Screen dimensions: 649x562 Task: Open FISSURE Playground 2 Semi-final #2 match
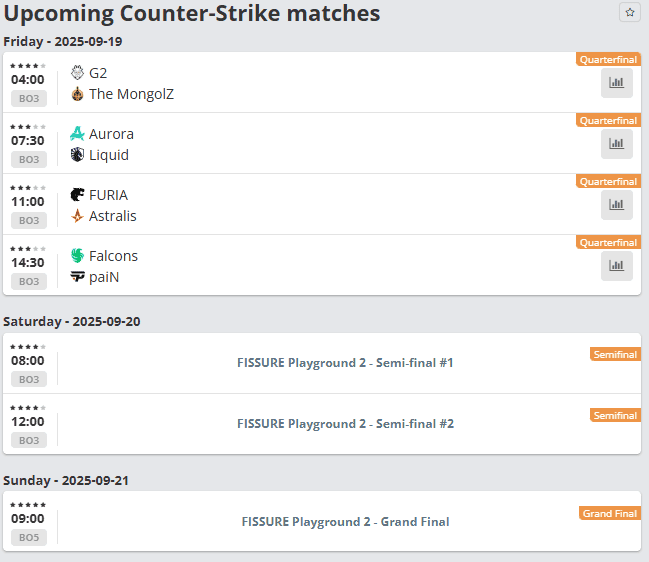345,423
